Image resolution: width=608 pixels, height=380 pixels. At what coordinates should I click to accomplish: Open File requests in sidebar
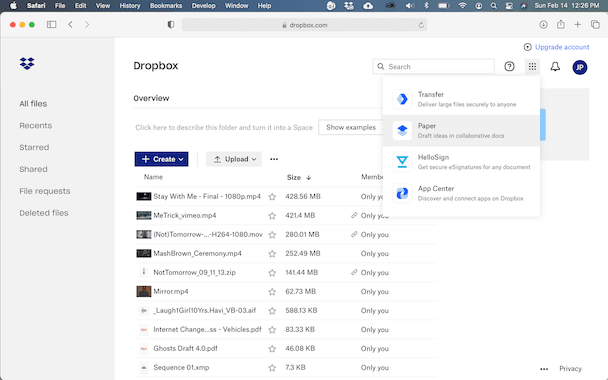[45, 191]
